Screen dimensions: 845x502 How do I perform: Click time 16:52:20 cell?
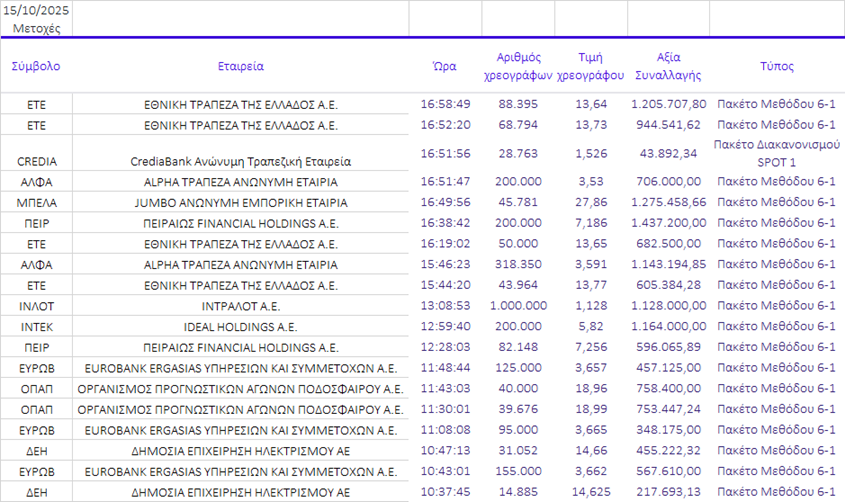445,124
